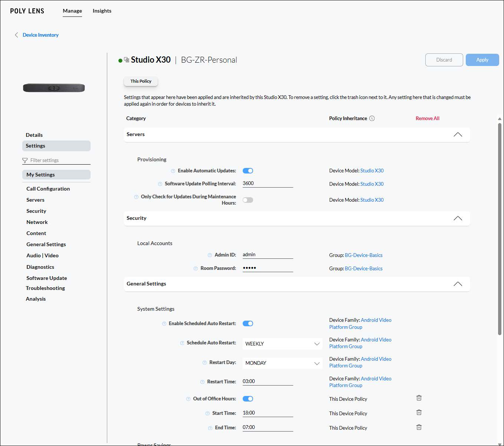Disable Enable Scheduled Auto Restart
504x446 pixels.
point(248,323)
